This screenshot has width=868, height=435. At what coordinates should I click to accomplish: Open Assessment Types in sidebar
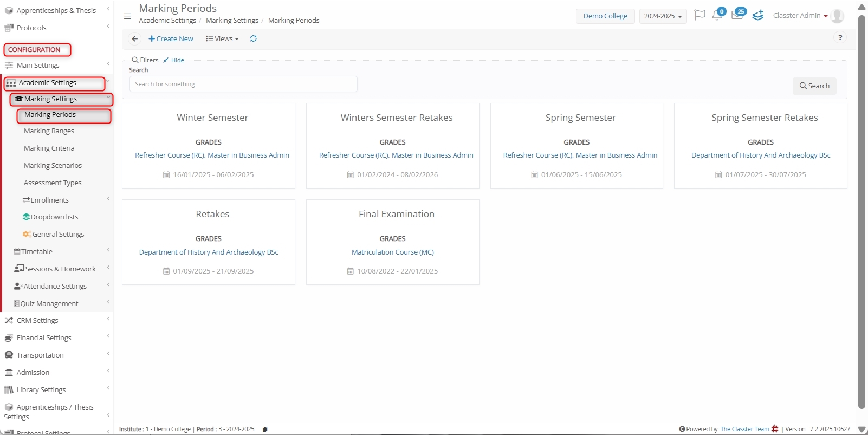(53, 183)
